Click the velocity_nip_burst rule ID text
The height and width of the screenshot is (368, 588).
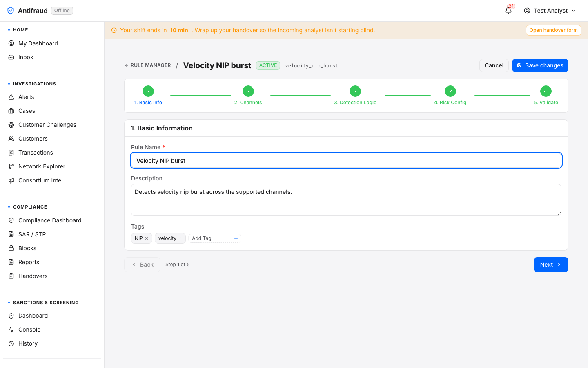click(312, 66)
